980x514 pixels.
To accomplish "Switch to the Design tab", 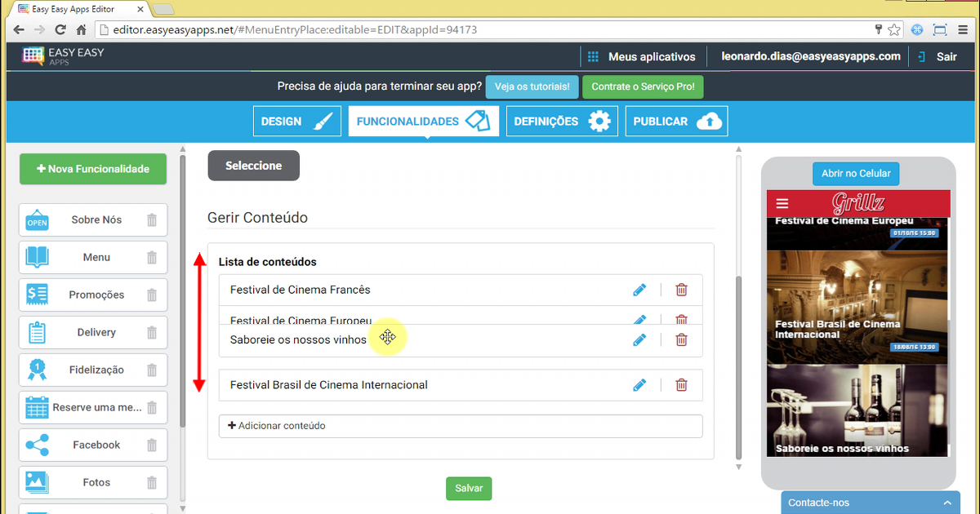I will click(x=296, y=121).
